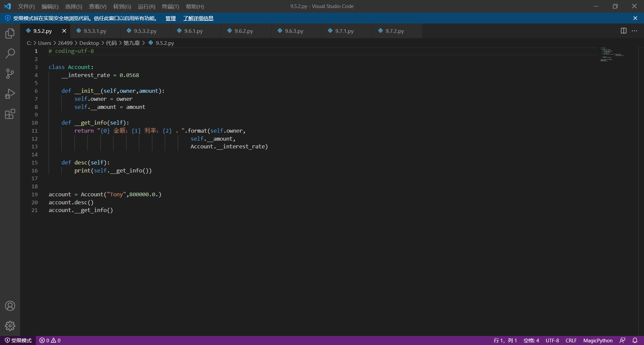Expand the C: breadcrumb segment
The height and width of the screenshot is (345, 644).
tap(29, 43)
